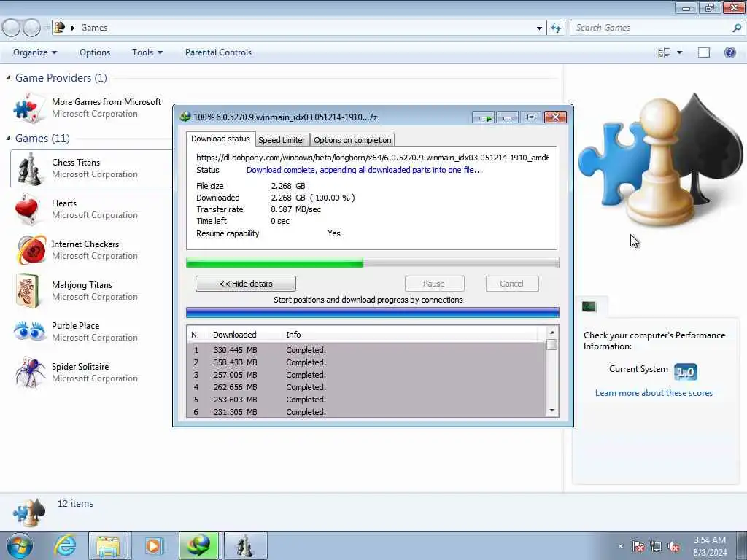
Task: Select connection row 5 with 253.603 MB
Action: pyautogui.click(x=367, y=400)
